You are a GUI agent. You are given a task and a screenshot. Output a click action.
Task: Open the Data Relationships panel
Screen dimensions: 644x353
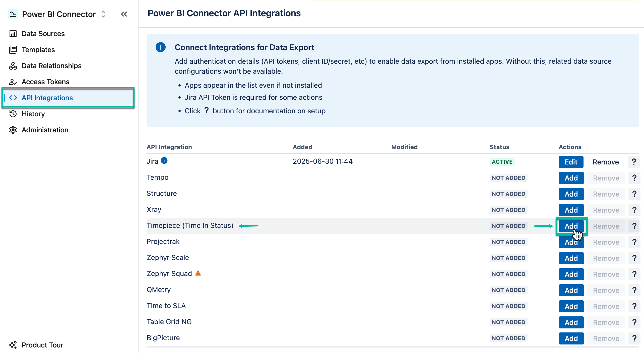coord(51,66)
